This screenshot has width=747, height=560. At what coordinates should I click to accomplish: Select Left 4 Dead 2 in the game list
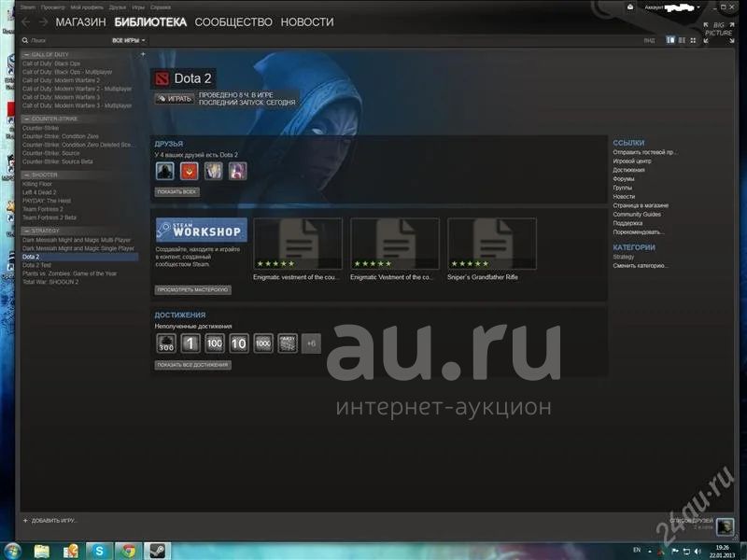[39, 192]
